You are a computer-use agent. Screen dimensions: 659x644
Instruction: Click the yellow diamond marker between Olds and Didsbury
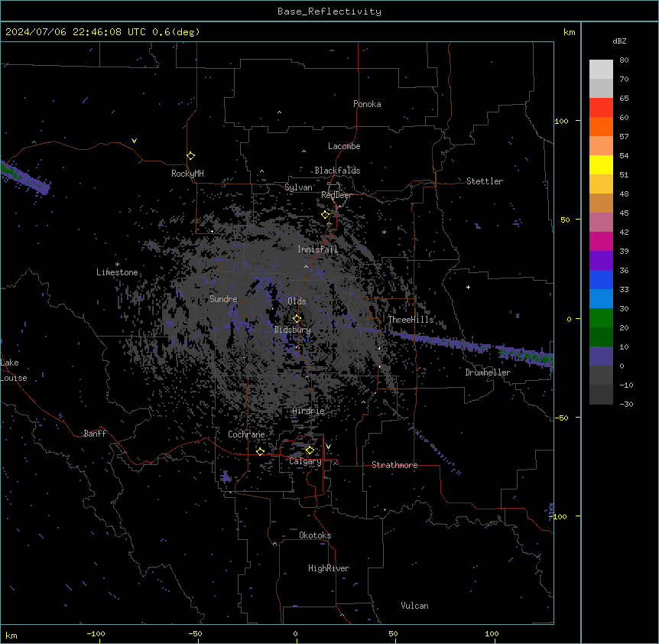coord(297,319)
